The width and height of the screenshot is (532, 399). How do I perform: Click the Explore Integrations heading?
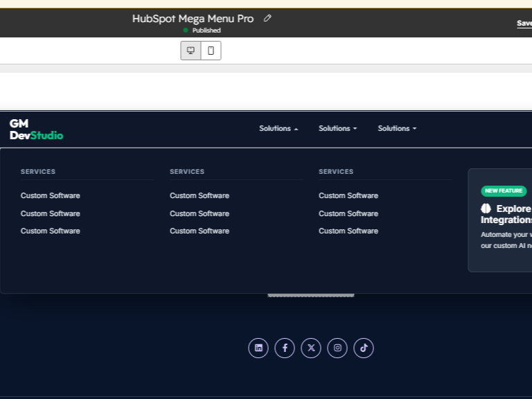click(506, 214)
